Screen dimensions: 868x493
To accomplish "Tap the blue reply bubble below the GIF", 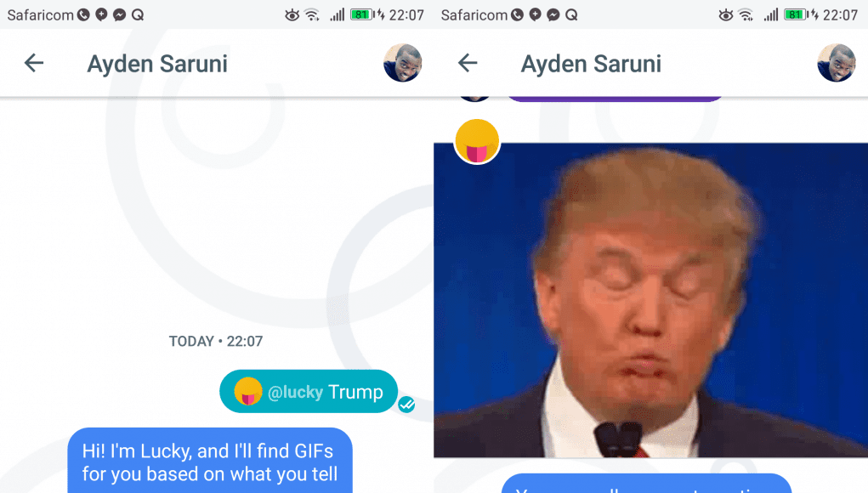I will click(x=647, y=483).
